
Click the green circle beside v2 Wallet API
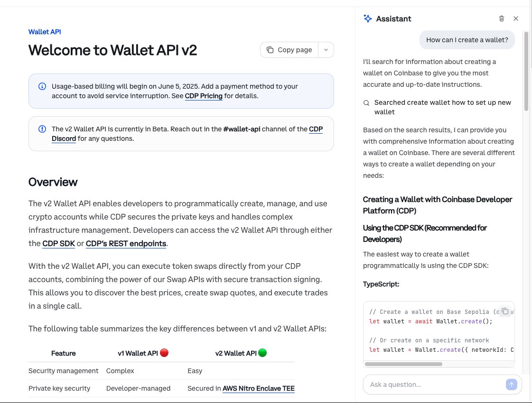tap(262, 353)
